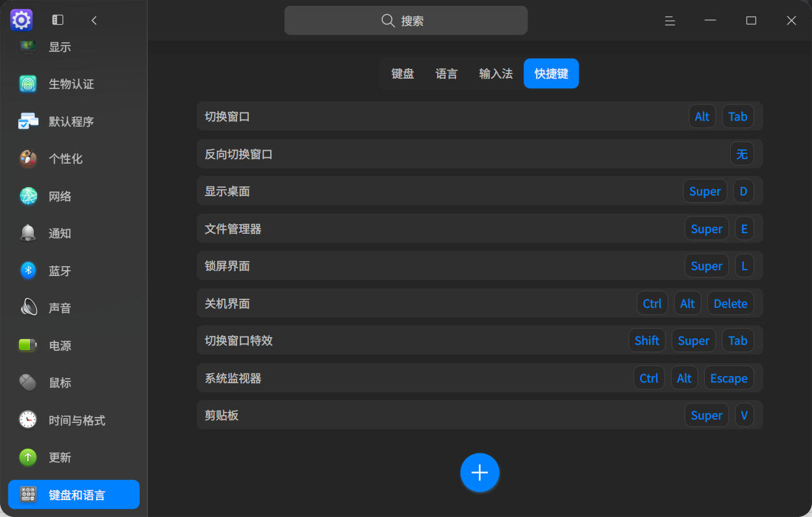
Task: Click the Ctrl key of 关机界面 row
Action: tap(652, 303)
